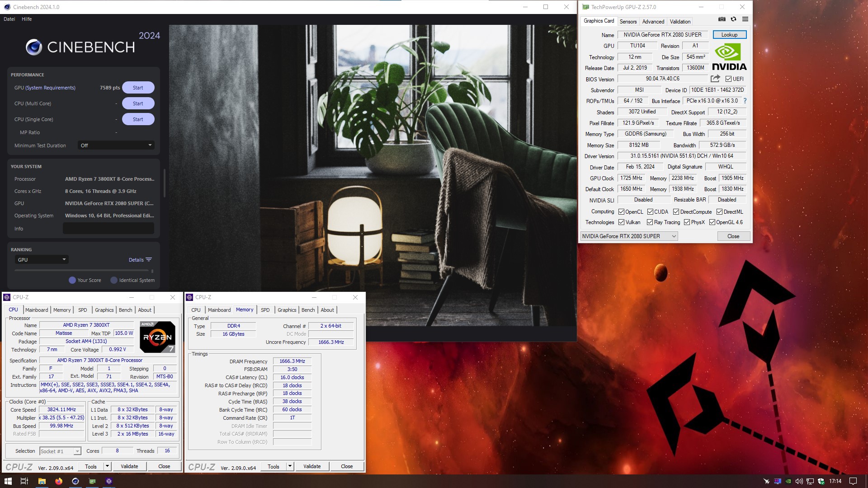Open the Ranking GPU dropdown
868x488 pixels.
coord(41,260)
